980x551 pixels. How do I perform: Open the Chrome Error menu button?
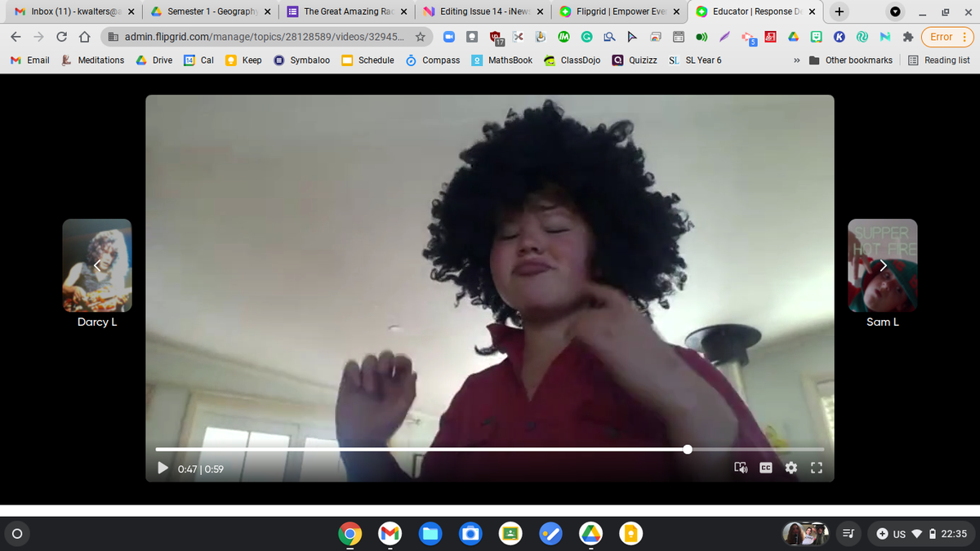coord(946,37)
